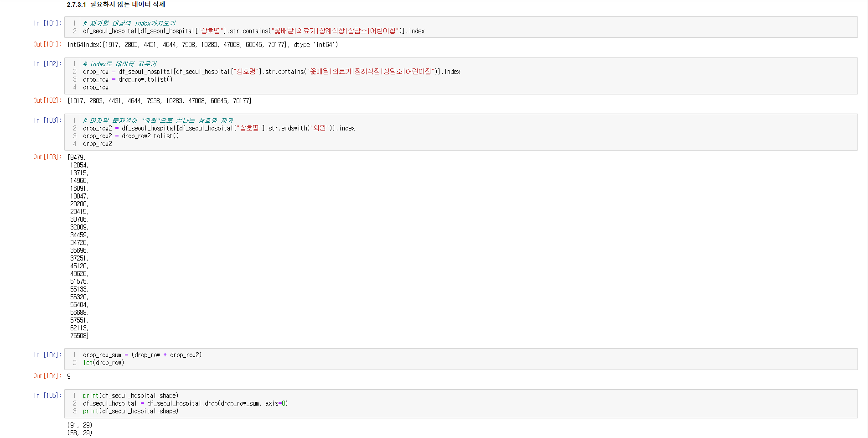The height and width of the screenshot is (438, 868).
Task: Click the output value 14966
Action: pyautogui.click(x=79, y=181)
